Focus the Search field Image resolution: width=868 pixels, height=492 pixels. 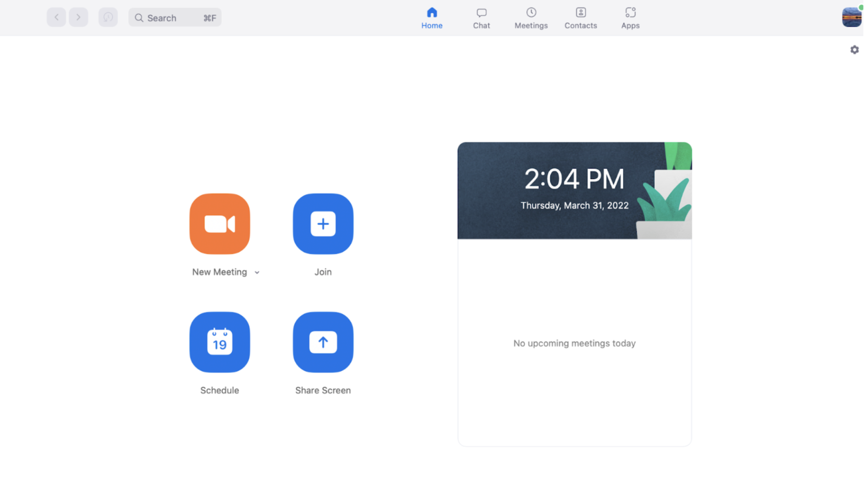pos(175,18)
